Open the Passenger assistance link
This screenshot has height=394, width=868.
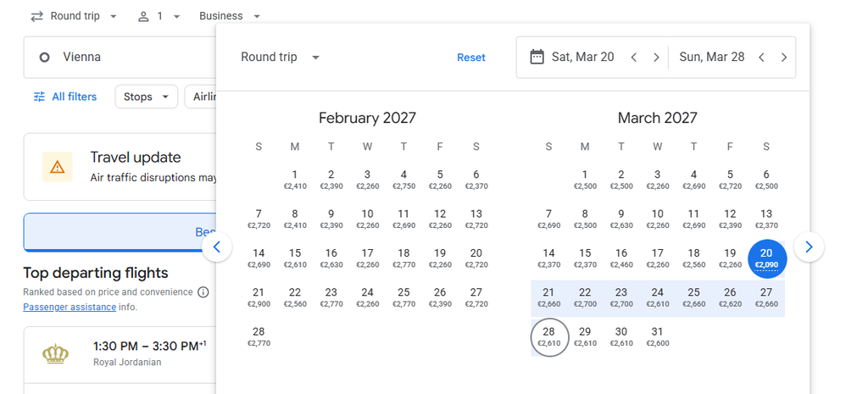click(x=70, y=307)
